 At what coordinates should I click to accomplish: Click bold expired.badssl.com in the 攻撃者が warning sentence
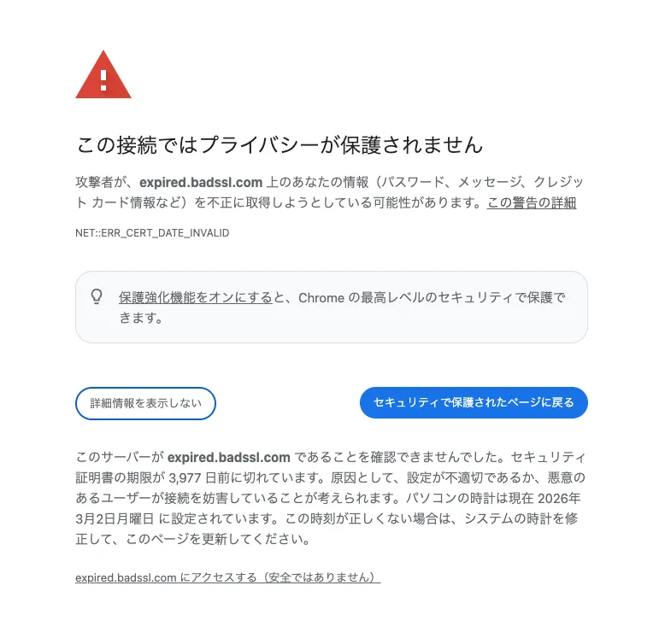(201, 182)
